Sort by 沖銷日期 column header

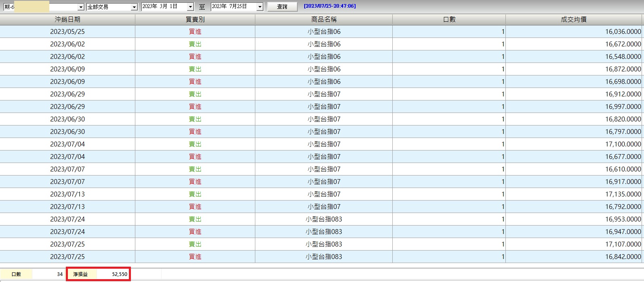pos(67,19)
